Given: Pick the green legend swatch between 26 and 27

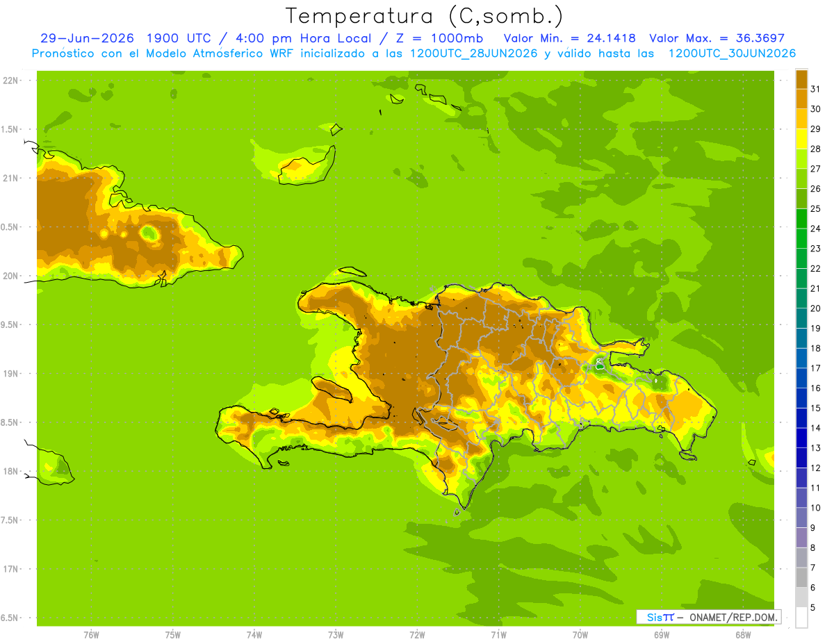Looking at the screenshot, I should click(801, 179).
